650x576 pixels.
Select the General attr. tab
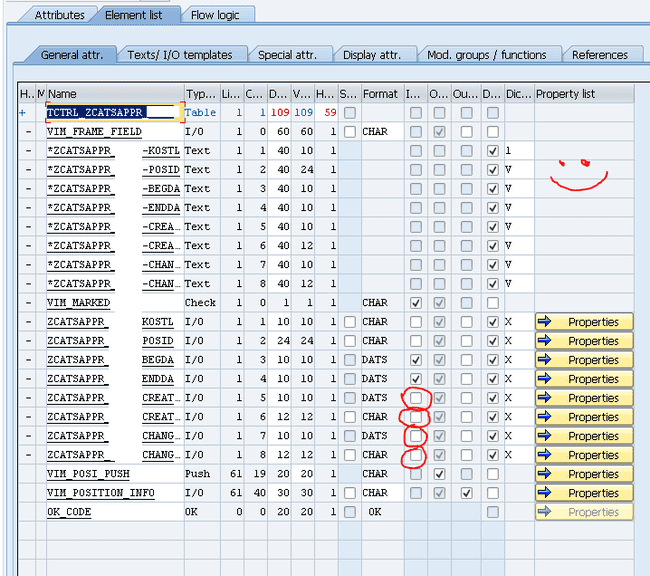(72, 55)
